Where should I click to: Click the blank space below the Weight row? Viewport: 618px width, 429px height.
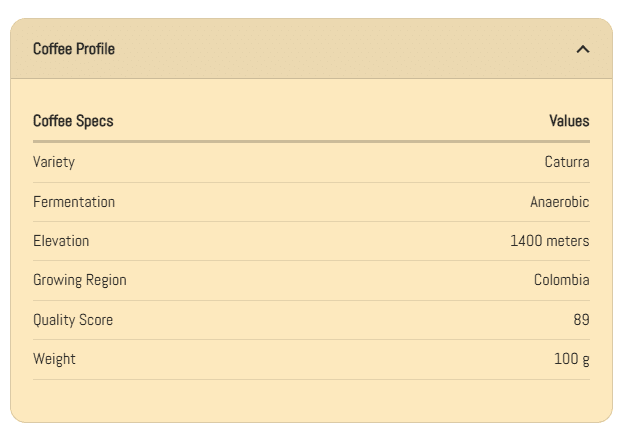point(311,400)
